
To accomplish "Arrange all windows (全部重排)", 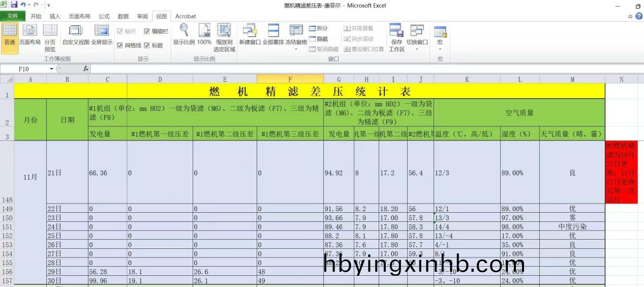I will coord(273,36).
